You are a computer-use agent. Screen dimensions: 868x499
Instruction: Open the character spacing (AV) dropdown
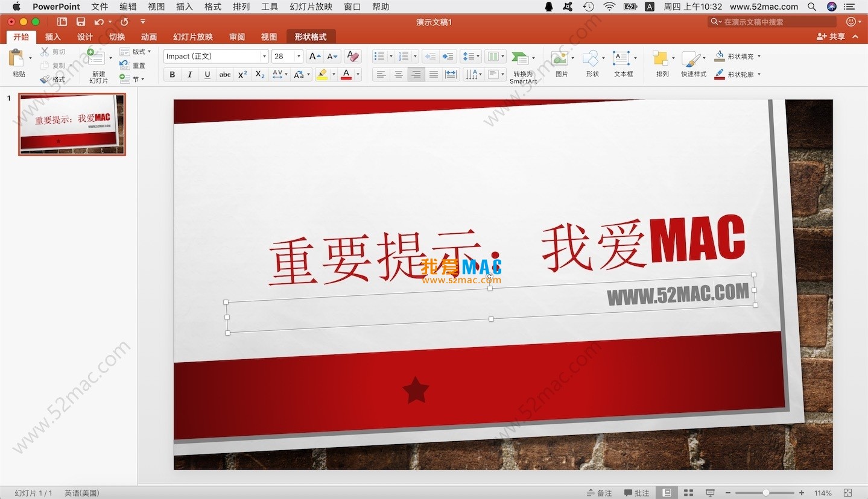[x=279, y=75]
